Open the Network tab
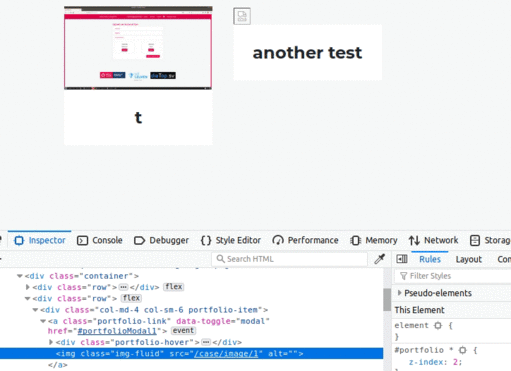Viewport: 511px width, 371px height. pos(433,240)
